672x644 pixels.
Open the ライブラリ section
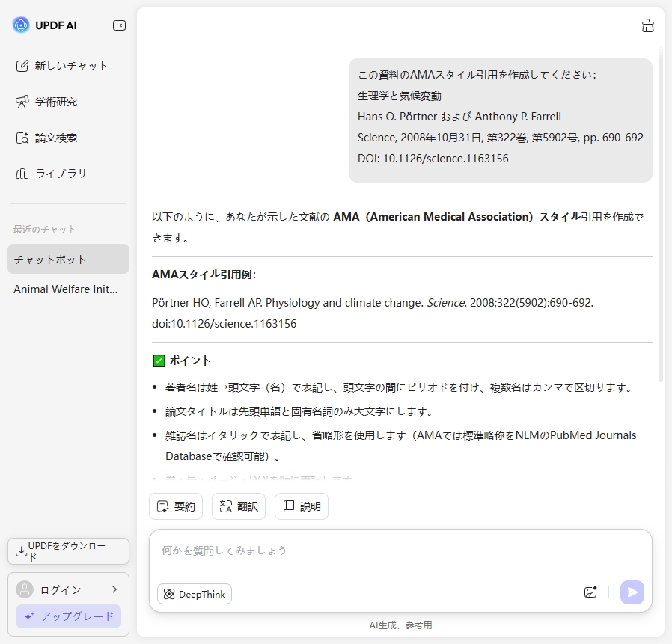pyautogui.click(x=52, y=174)
